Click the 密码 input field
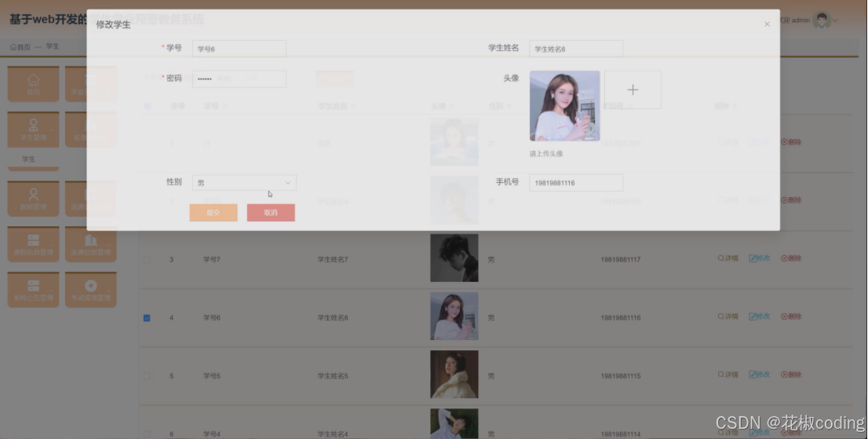The width and height of the screenshot is (868, 439). (x=239, y=79)
